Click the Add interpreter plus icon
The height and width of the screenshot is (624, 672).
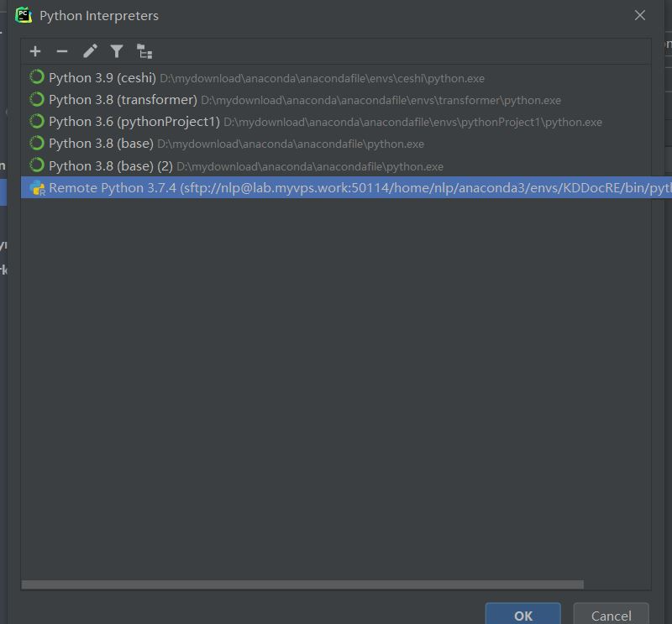tap(35, 51)
